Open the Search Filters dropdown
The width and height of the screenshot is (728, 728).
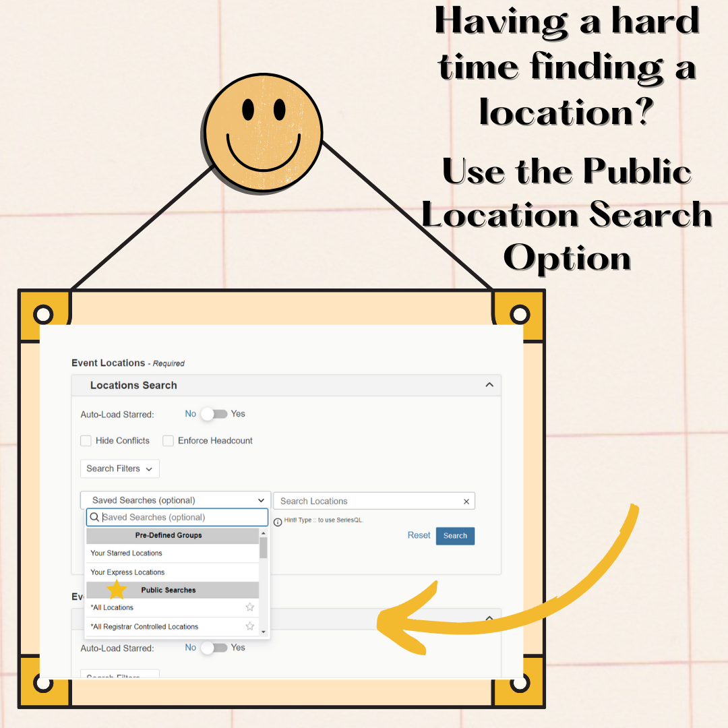tap(119, 468)
